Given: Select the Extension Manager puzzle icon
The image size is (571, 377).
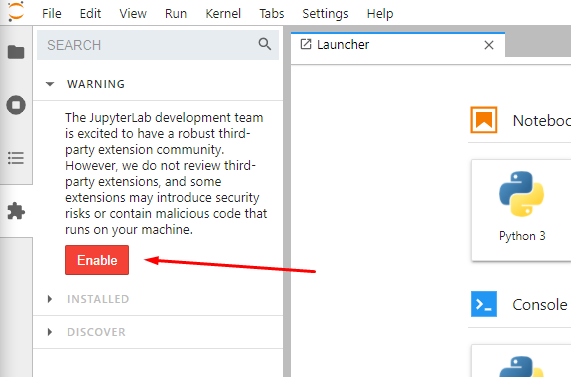Looking at the screenshot, I should pos(16,211).
